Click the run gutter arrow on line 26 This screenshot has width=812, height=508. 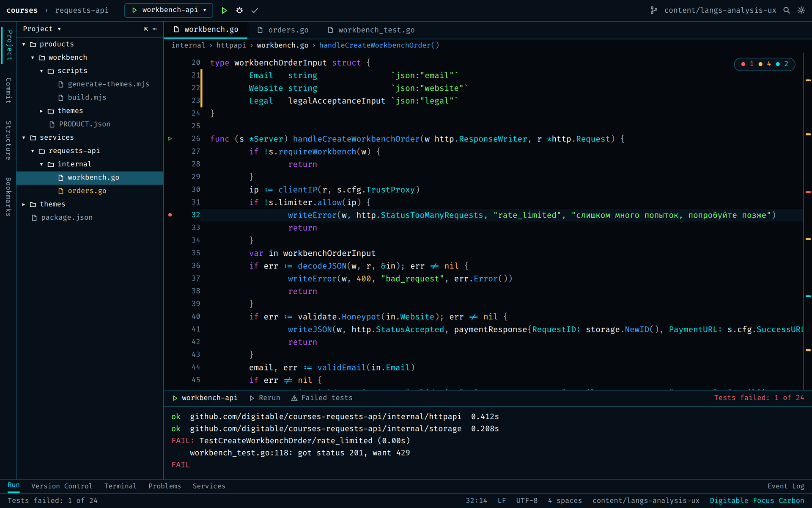click(x=170, y=139)
